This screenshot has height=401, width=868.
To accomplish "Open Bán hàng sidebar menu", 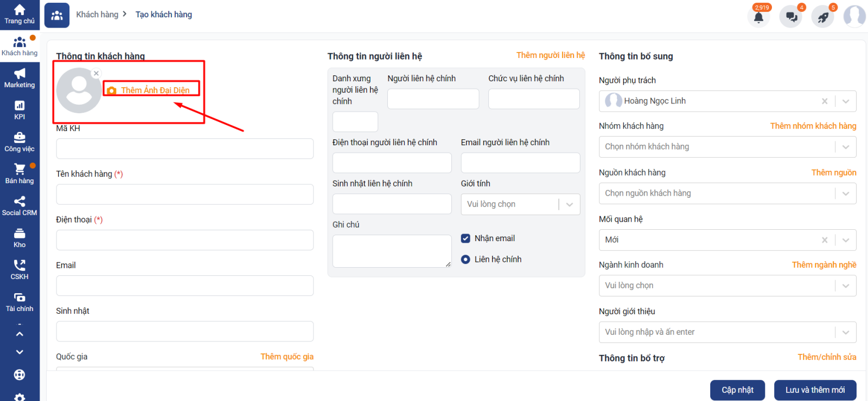I will pos(20,174).
